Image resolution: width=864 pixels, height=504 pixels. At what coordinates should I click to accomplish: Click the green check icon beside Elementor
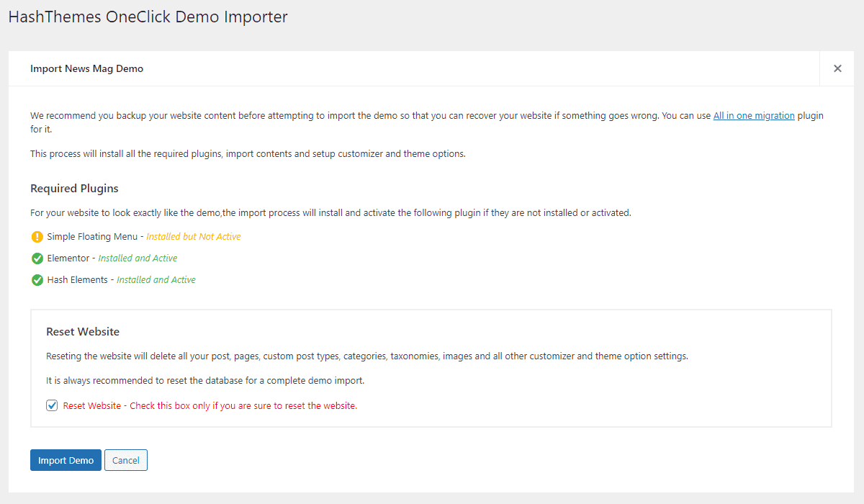(x=37, y=258)
